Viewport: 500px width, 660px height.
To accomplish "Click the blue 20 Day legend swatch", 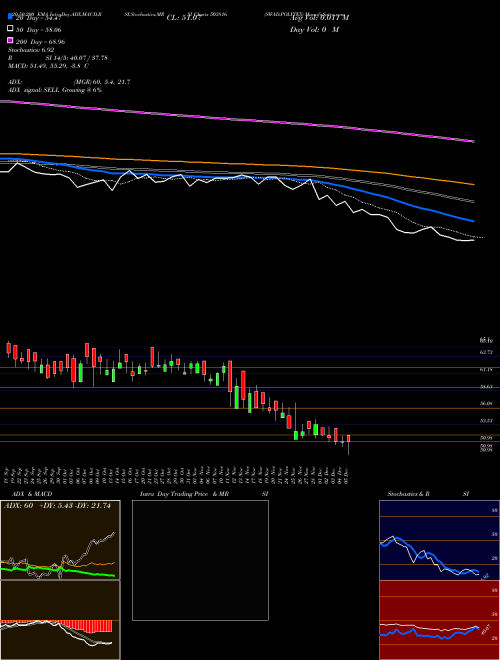I will [10, 17].
